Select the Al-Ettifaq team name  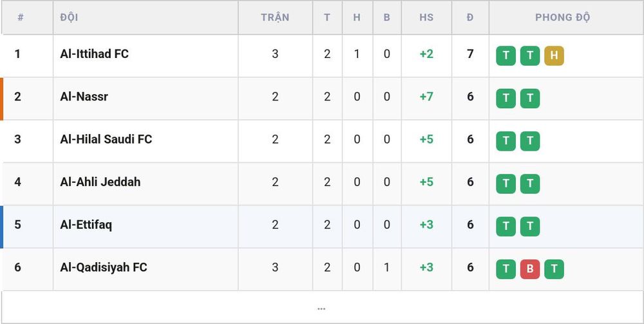coord(86,225)
